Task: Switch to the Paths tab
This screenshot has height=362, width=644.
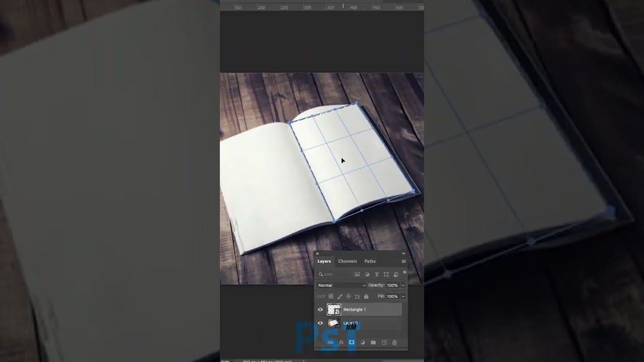Action: (370, 261)
